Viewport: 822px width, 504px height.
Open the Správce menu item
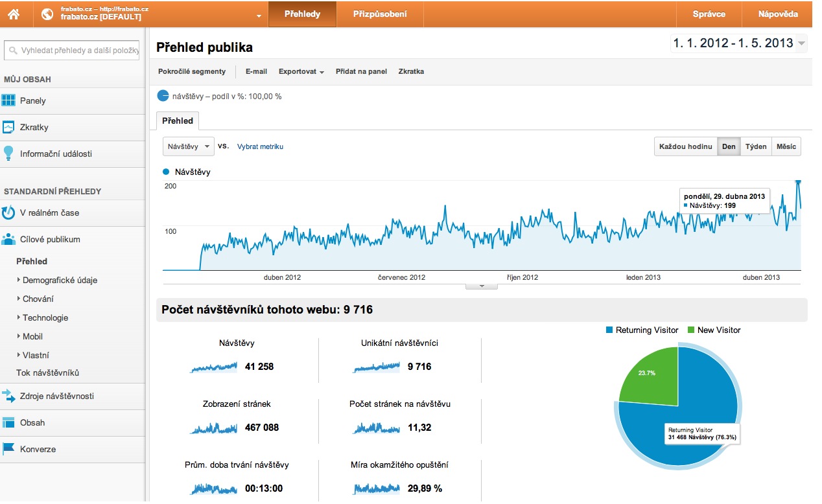pyautogui.click(x=709, y=14)
